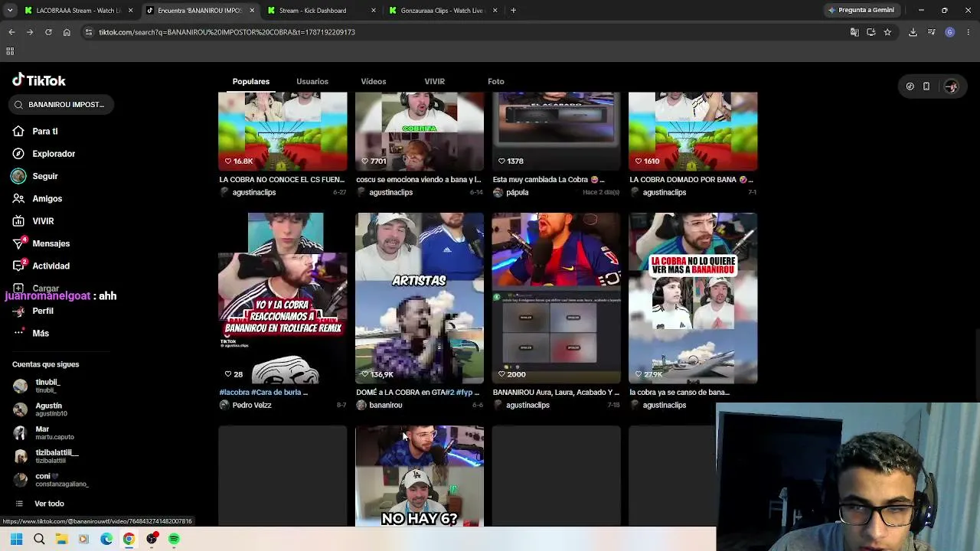Open a new browser tab
This screenshot has height=551, width=980.
(513, 11)
